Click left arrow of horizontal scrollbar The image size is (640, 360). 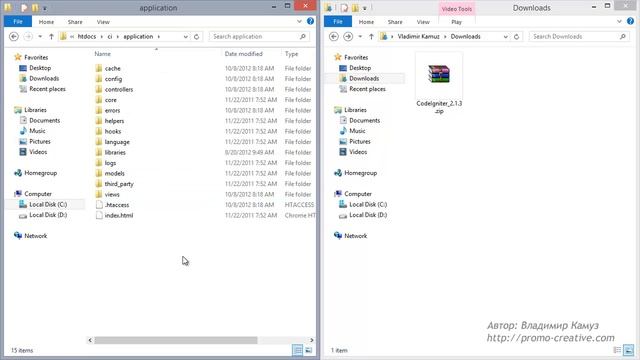tap(90, 340)
